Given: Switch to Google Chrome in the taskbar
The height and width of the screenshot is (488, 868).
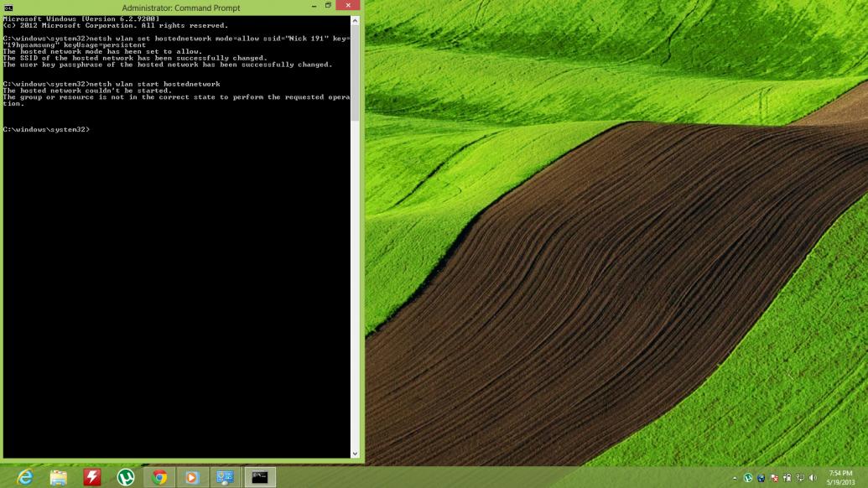Looking at the screenshot, I should (159, 477).
